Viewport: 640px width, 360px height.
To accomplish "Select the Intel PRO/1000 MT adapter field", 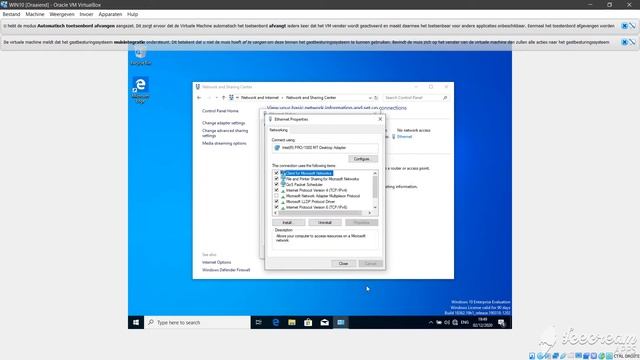I will click(x=325, y=148).
